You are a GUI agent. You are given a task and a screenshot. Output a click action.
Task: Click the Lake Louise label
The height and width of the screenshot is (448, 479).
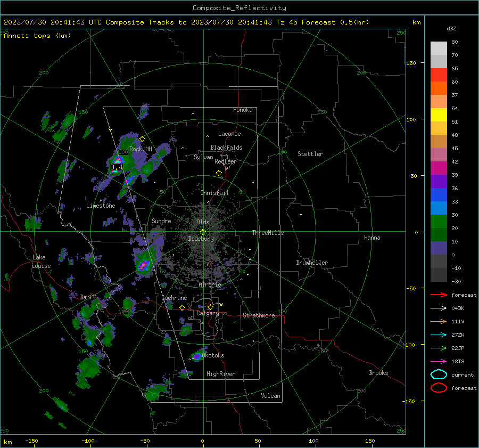click(x=41, y=262)
